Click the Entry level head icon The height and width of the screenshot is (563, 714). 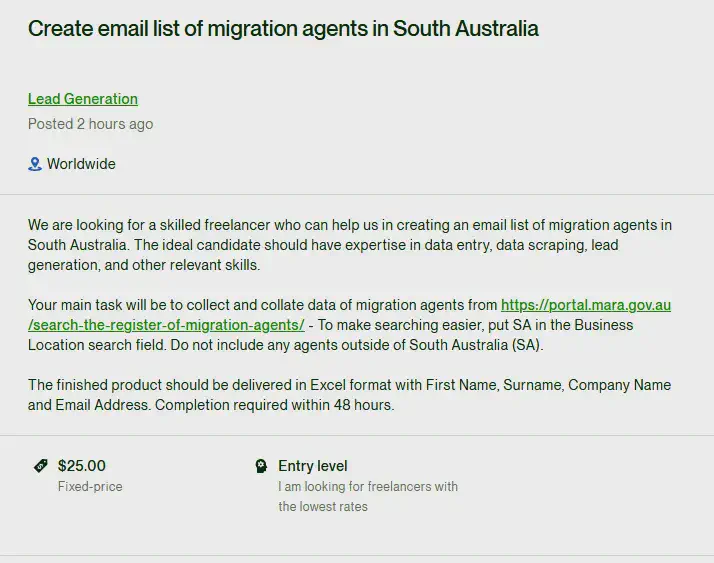(261, 466)
